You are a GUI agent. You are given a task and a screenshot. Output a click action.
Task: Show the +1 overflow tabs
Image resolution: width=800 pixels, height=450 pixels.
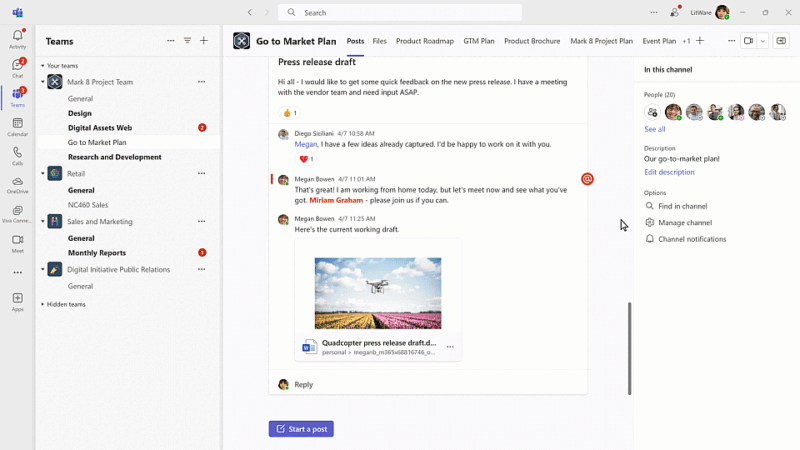tap(686, 41)
